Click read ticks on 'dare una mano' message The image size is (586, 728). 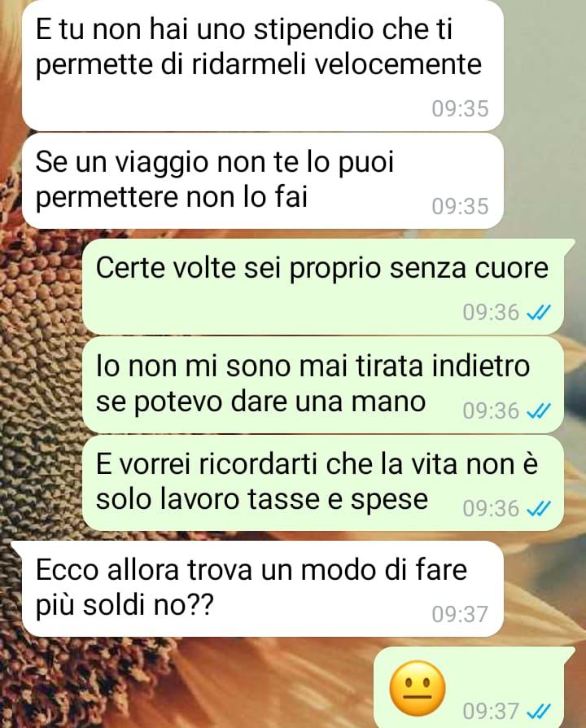click(x=539, y=411)
